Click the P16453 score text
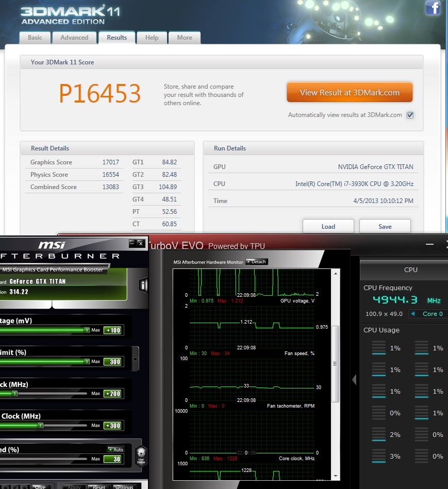Image resolution: width=448 pixels, height=489 pixels. point(100,93)
